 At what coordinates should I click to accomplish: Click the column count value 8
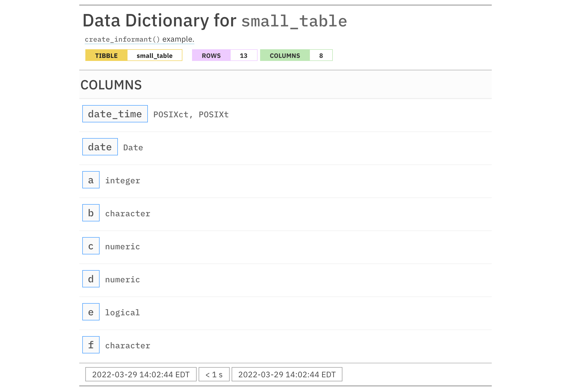(x=321, y=55)
